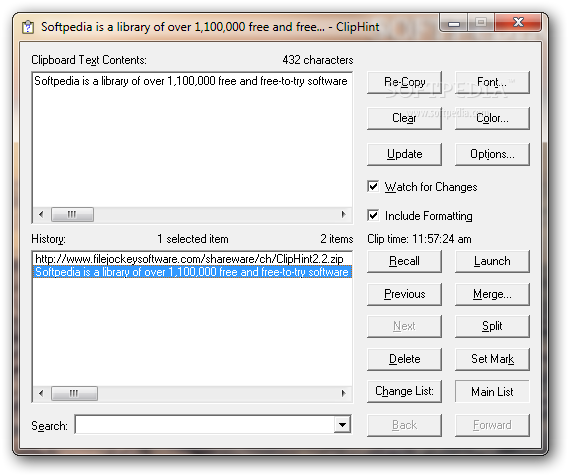Click the History list scrollbar left arrow

click(41, 393)
